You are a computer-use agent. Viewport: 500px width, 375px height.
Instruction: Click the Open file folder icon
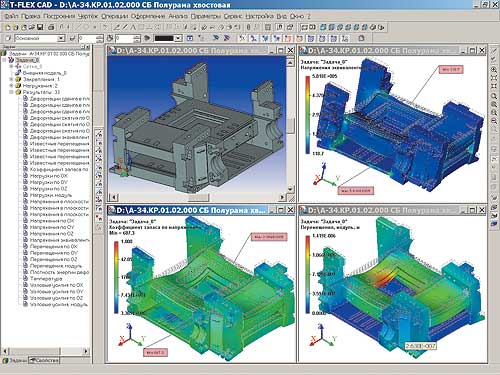(32, 27)
